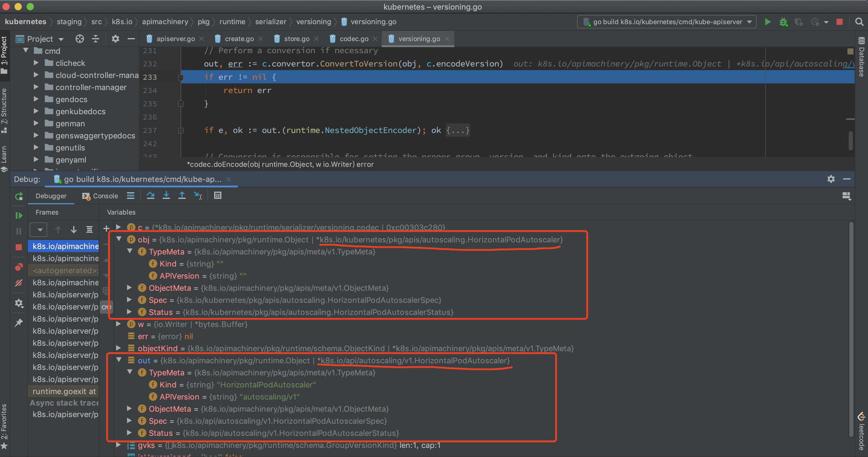
Task: Click the Step Out debugger icon
Action: point(182,195)
